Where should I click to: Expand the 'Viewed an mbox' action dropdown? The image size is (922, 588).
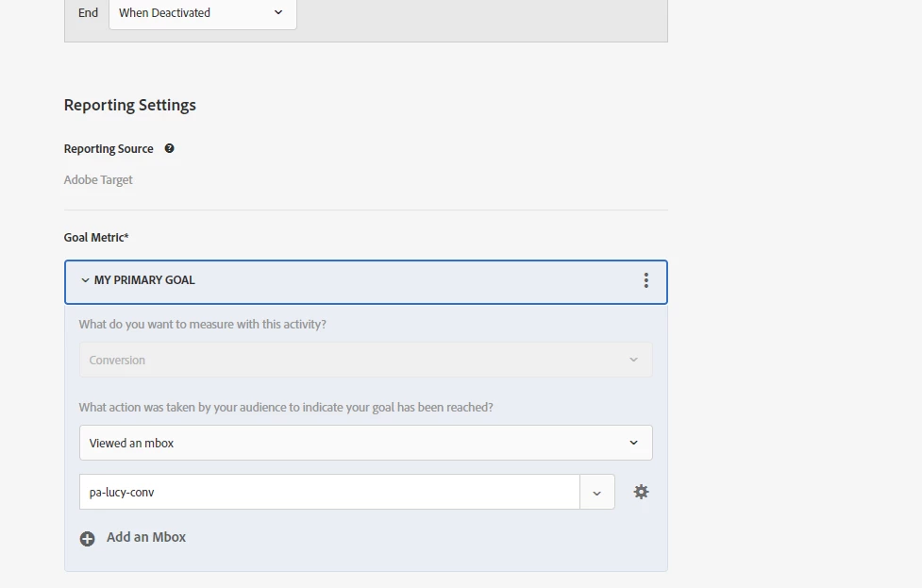632,443
